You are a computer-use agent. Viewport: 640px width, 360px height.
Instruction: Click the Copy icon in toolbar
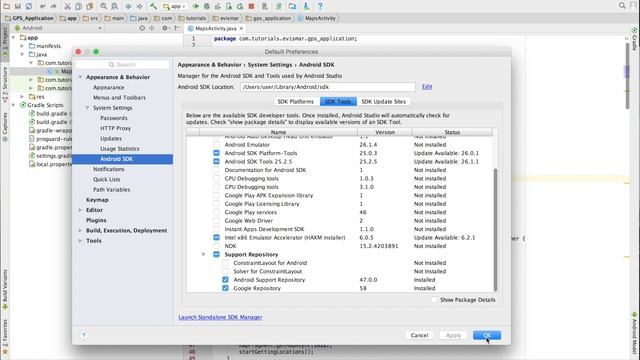78,6
